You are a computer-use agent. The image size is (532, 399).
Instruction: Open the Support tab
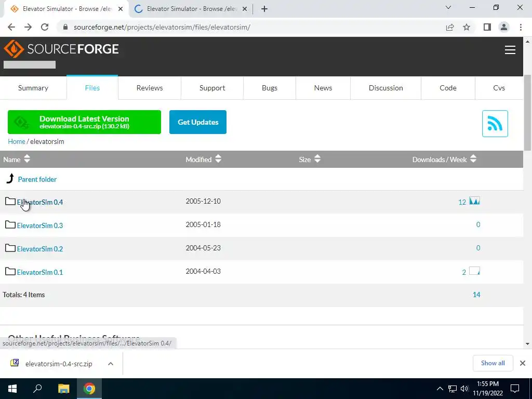coord(212,88)
